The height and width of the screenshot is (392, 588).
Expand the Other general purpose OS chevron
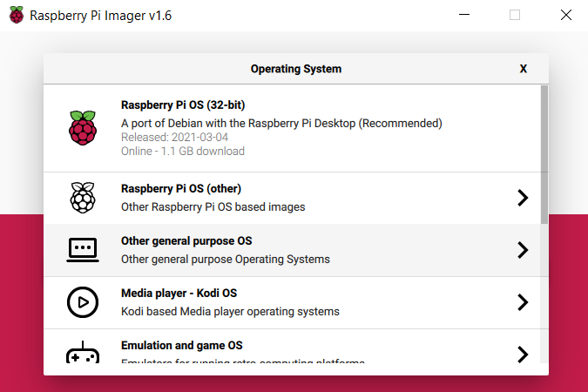[x=523, y=250]
